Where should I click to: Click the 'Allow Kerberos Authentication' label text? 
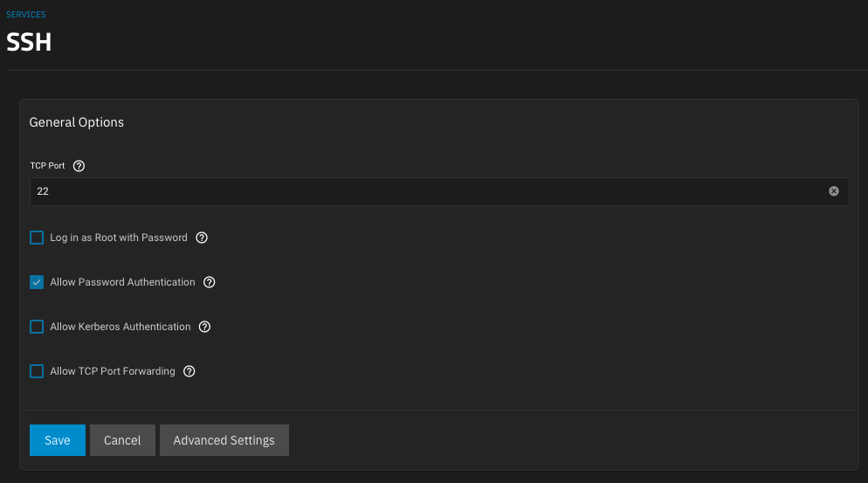(x=121, y=327)
